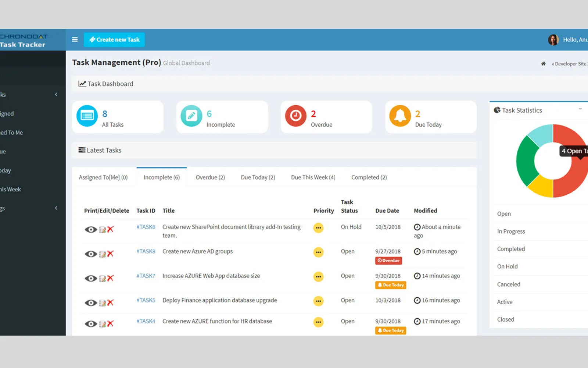Click 'Increase AZURE Web App database size' title
The height and width of the screenshot is (368, 588).
tap(211, 276)
